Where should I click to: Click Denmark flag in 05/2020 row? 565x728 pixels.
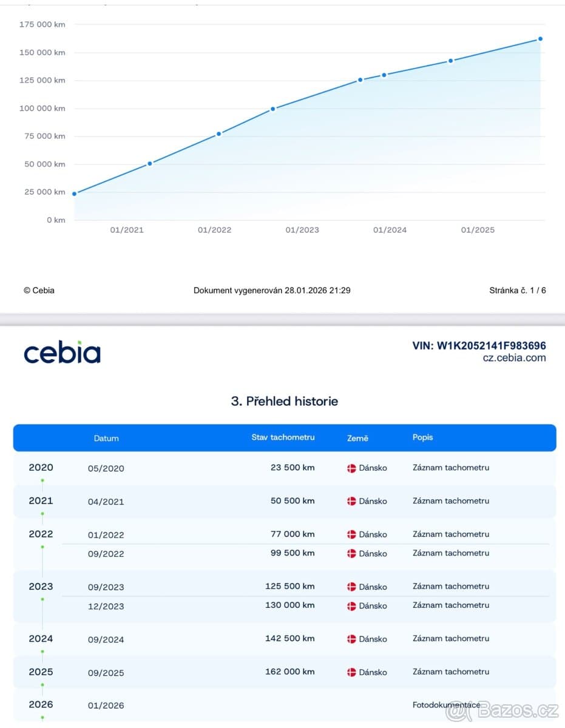351,468
